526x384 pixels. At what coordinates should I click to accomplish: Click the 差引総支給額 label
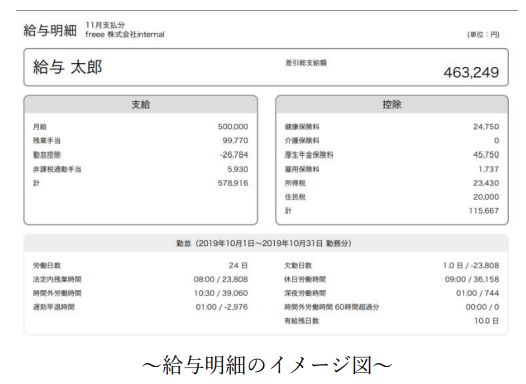click(306, 63)
